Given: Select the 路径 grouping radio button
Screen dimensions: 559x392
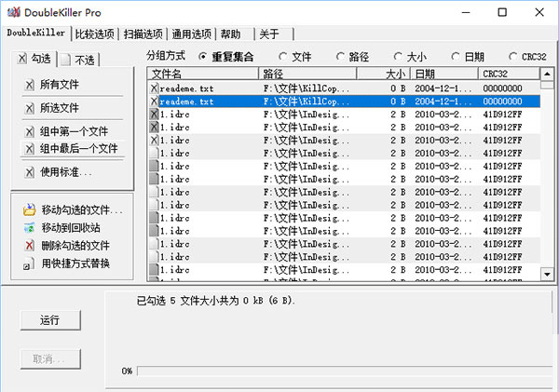Looking at the screenshot, I should coord(340,57).
